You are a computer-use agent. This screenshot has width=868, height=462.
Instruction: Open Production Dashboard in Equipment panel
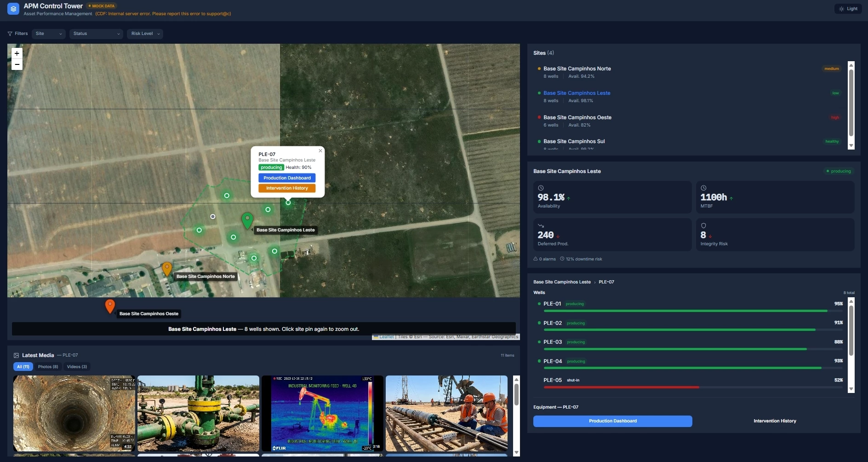click(612, 421)
